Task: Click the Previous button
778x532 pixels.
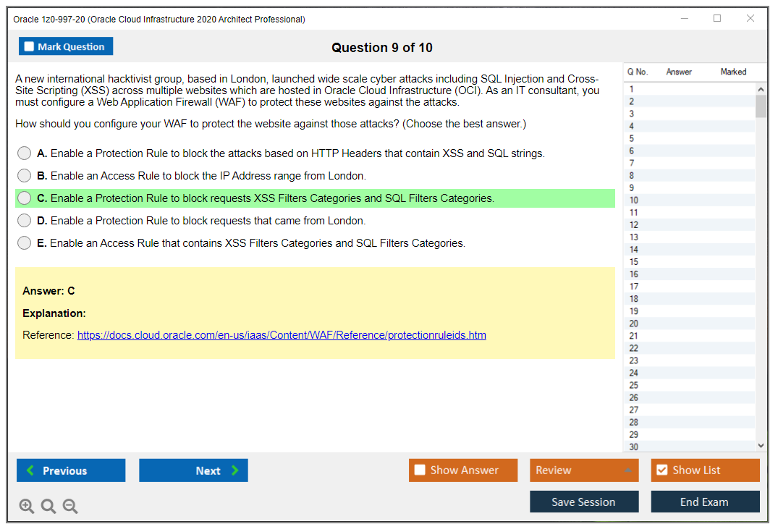Action: tap(70, 470)
